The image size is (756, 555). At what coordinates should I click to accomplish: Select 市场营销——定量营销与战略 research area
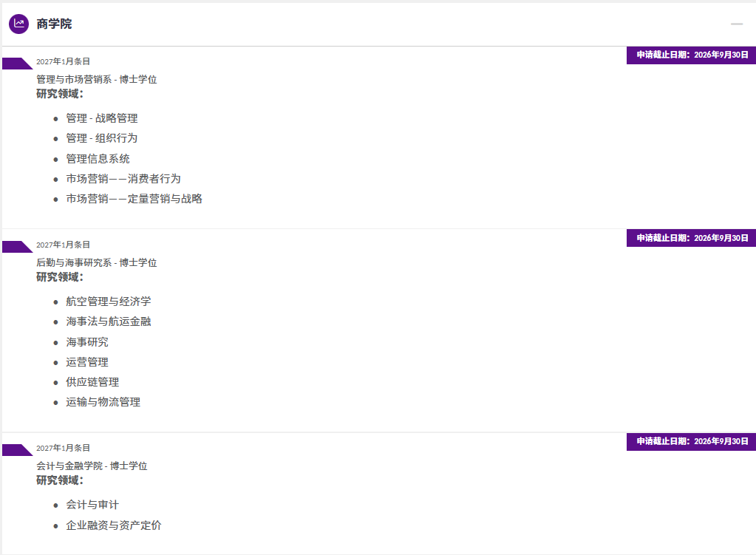(x=134, y=199)
